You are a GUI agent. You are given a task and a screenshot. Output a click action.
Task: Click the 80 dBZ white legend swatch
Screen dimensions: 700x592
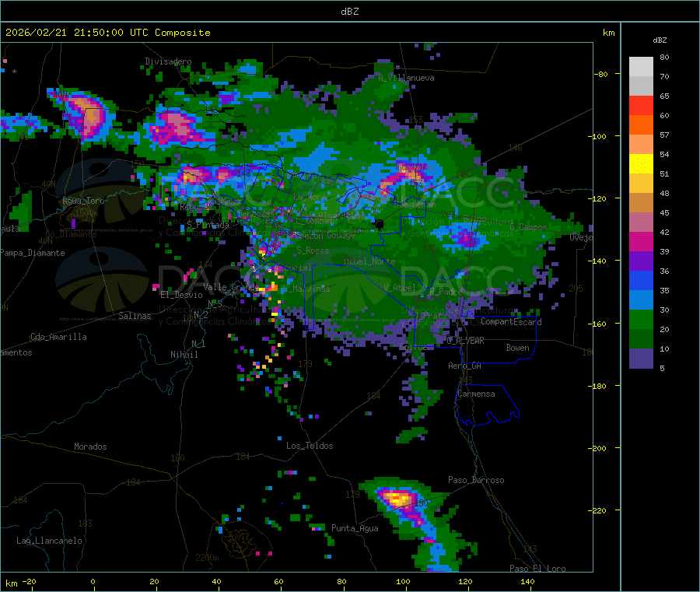click(x=641, y=67)
